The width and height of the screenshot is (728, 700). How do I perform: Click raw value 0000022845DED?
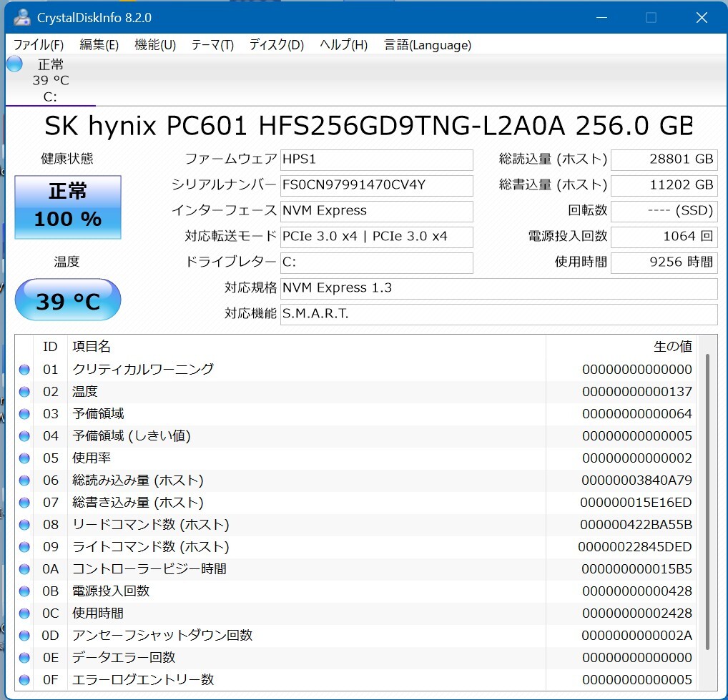(x=635, y=547)
